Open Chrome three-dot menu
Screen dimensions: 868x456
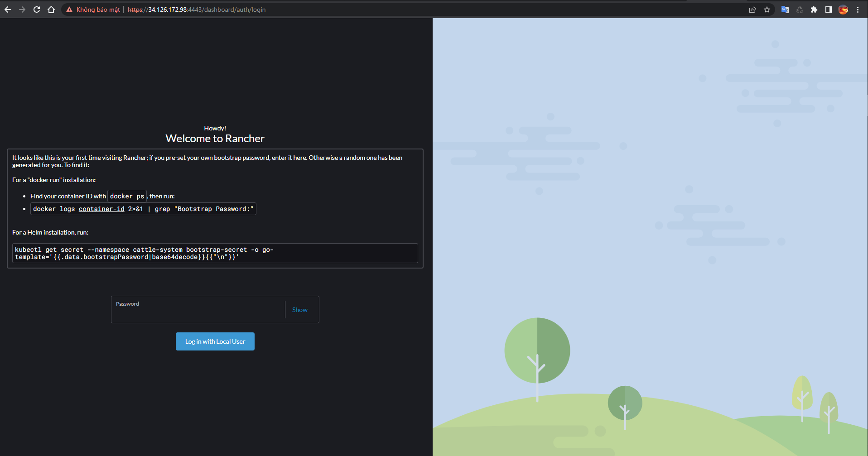click(x=858, y=10)
